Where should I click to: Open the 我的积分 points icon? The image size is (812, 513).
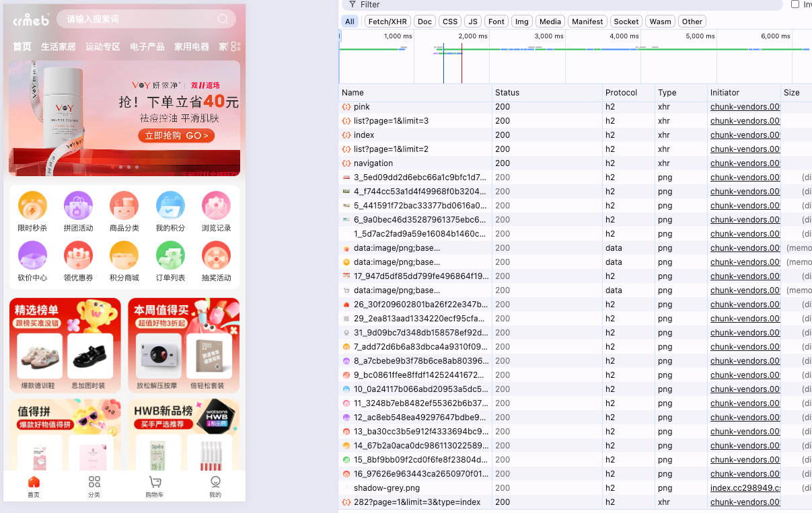click(x=170, y=206)
